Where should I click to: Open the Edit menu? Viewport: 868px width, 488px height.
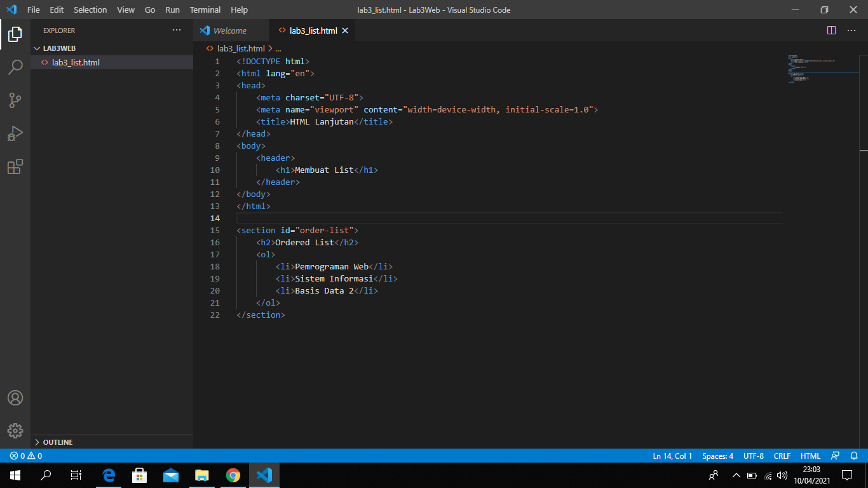57,10
